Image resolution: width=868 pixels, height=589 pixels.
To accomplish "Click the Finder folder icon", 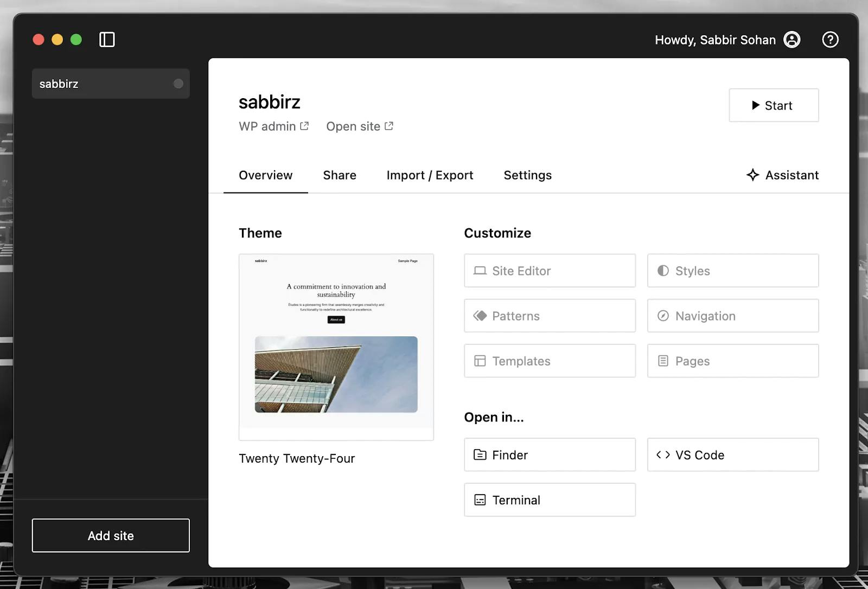I will click(x=480, y=454).
